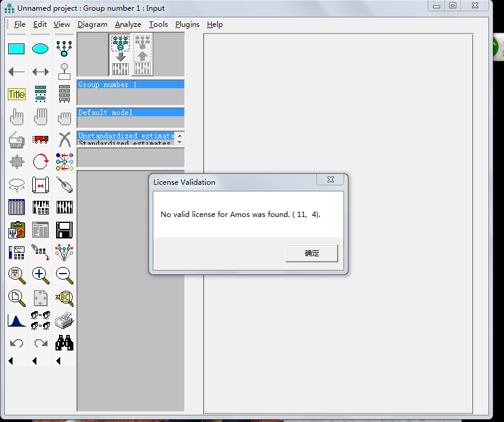The image size is (504, 422).
Task: Select Group number 1 in groups list
Action: (131, 85)
